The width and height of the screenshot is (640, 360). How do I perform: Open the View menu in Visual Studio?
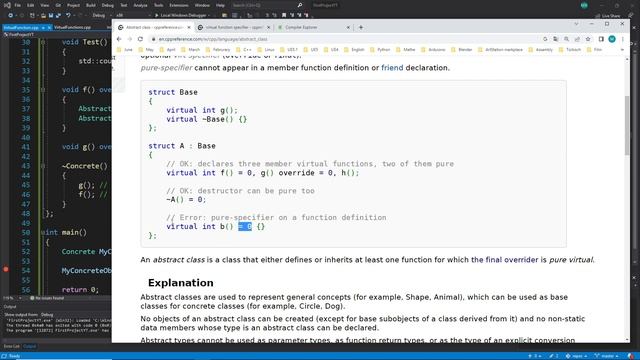(x=44, y=5)
